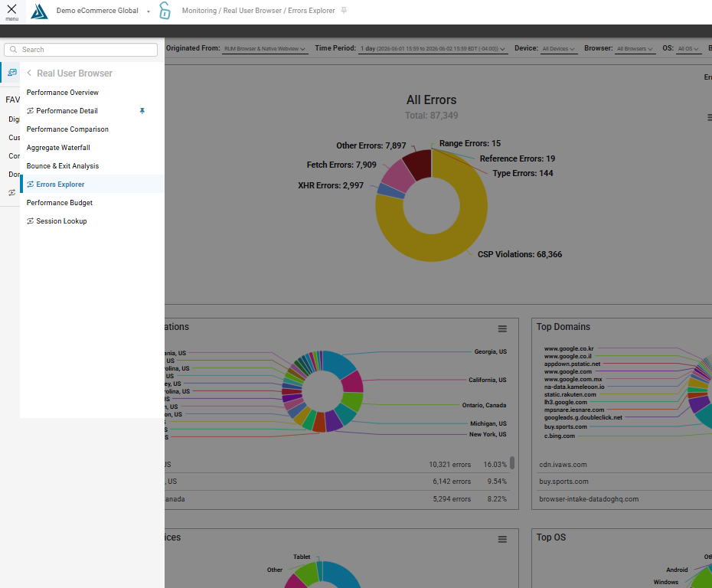
Task: Click the Catchpoint logo icon
Action: click(x=39, y=11)
